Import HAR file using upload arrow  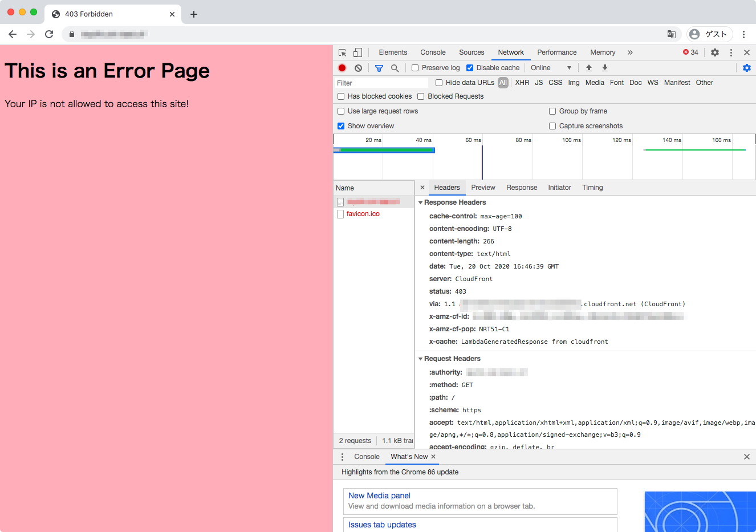(x=588, y=67)
